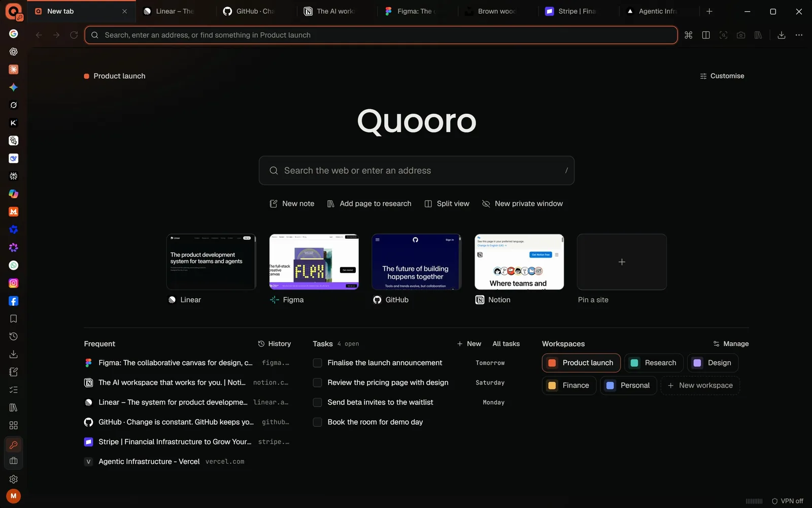Open the sidebar notes icon
The width and height of the screenshot is (812, 508).
pyautogui.click(x=14, y=372)
